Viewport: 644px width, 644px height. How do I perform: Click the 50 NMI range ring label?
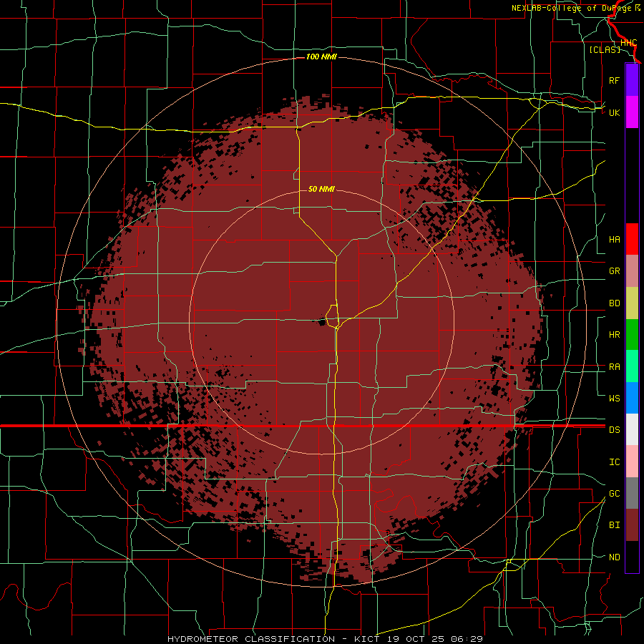[321, 189]
